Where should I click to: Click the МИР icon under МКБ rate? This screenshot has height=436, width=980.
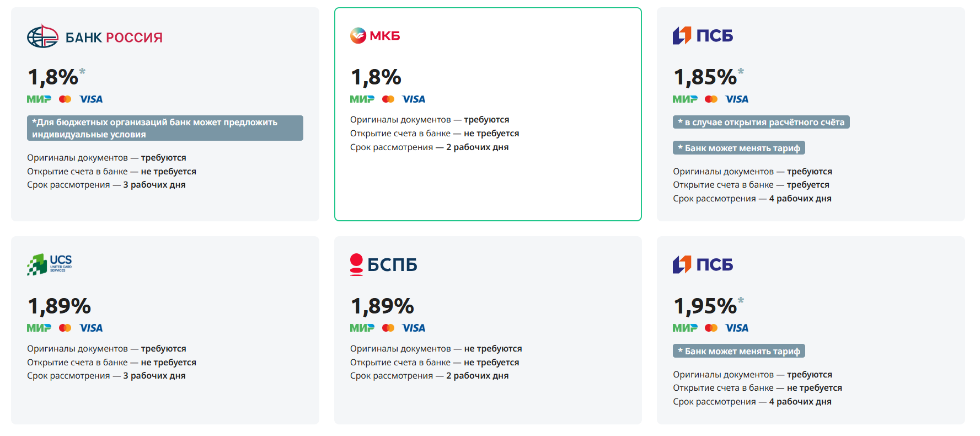pyautogui.click(x=362, y=99)
